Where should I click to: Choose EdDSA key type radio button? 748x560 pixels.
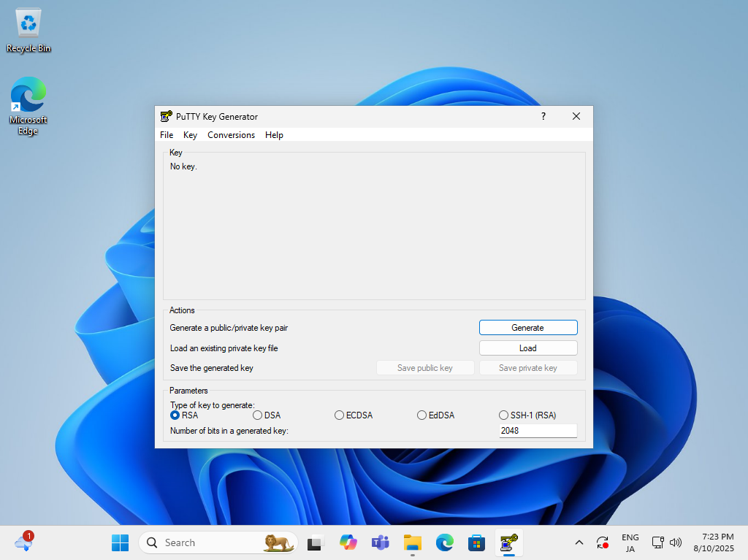(421, 415)
